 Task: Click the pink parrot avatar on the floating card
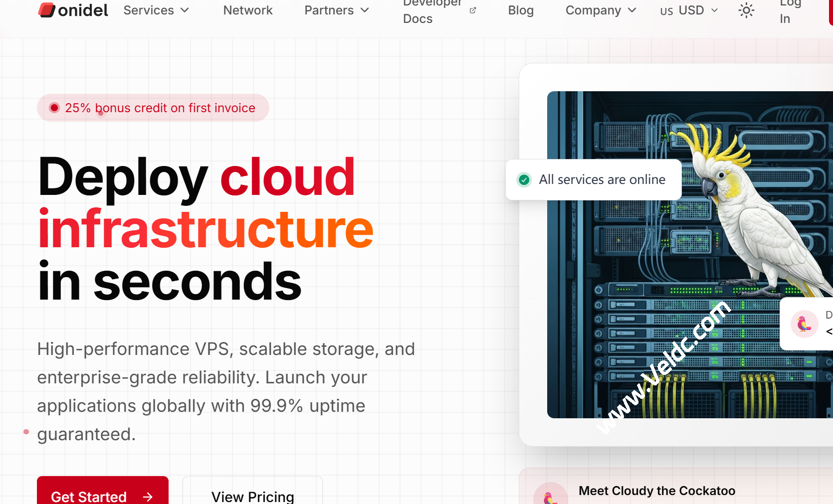click(804, 324)
